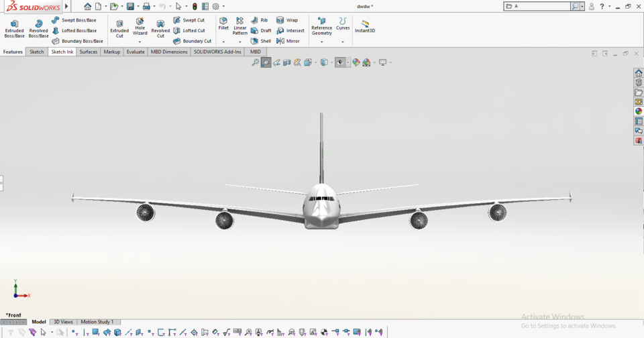The image size is (644, 338).
Task: Select the Wrap feature
Action: (x=287, y=20)
